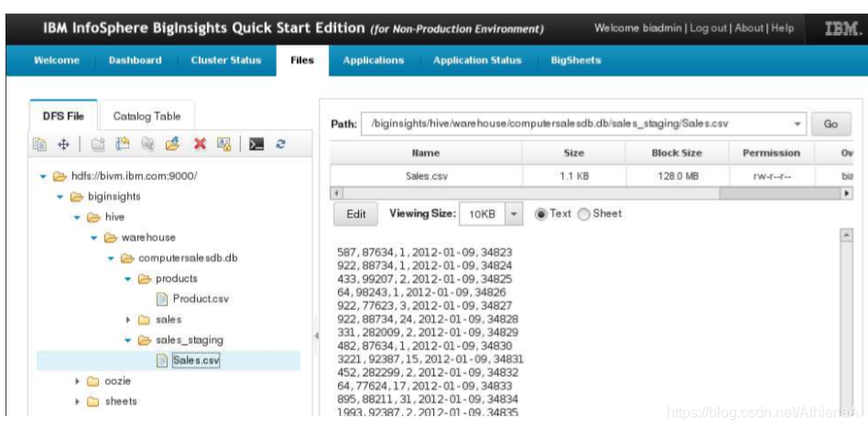Click the Refresh tree icon

pyautogui.click(x=281, y=145)
